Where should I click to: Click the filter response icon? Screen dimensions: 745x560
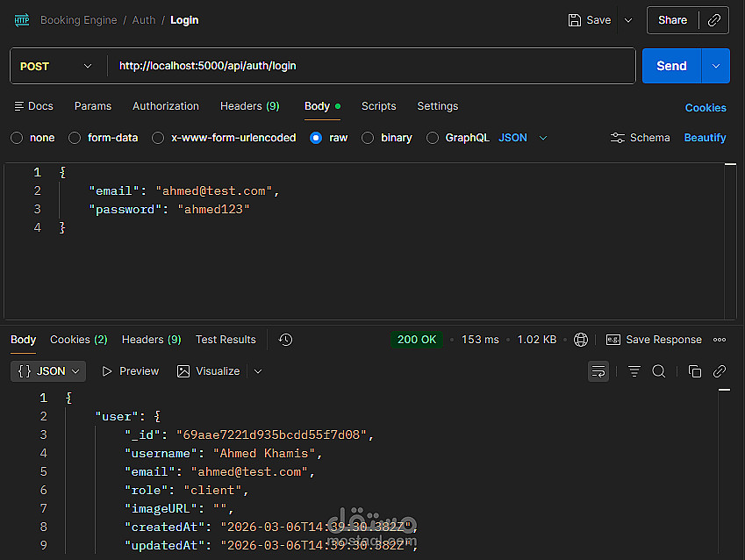[x=634, y=371]
